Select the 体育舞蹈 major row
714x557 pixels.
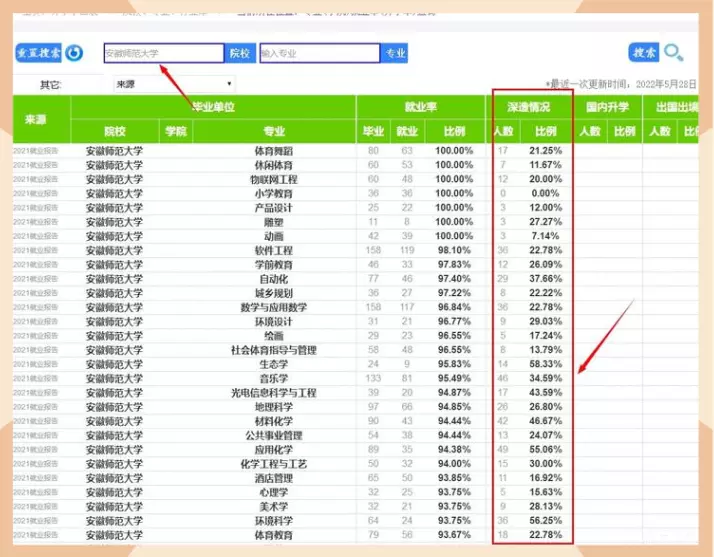pyautogui.click(x=355, y=151)
